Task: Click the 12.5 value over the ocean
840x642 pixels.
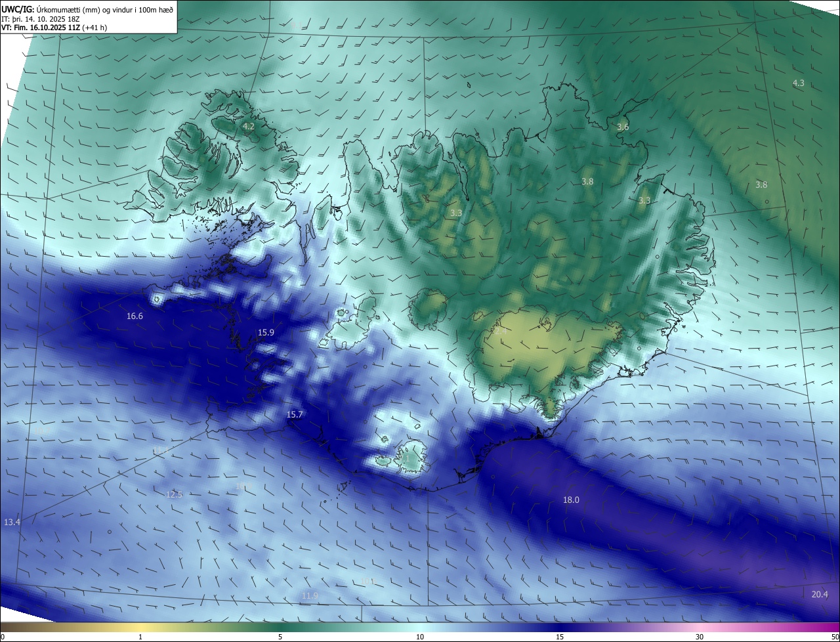Action: [174, 495]
